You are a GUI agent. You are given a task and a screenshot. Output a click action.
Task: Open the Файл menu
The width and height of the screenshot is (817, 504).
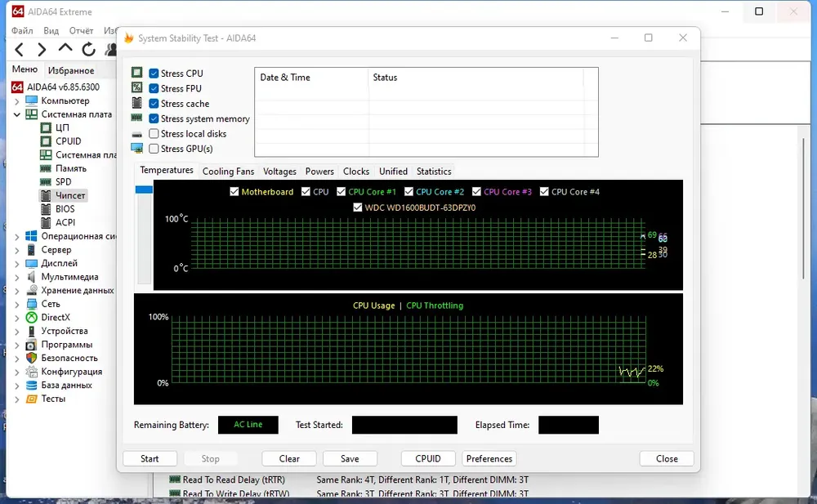point(22,31)
